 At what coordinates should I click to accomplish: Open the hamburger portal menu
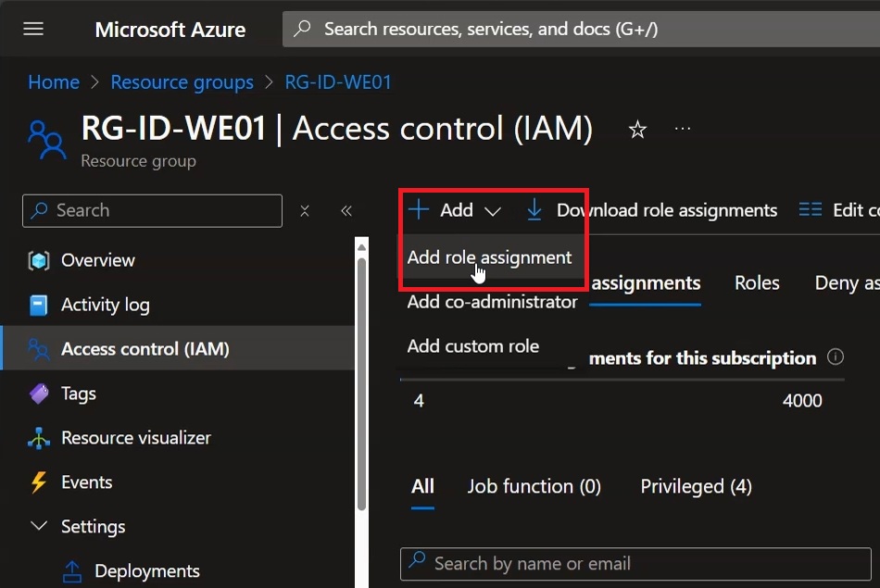click(33, 29)
